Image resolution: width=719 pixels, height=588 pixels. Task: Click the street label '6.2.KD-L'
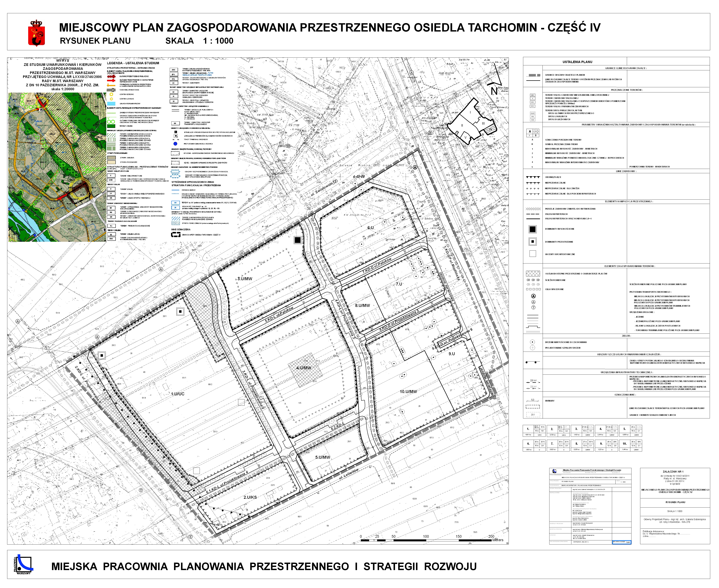(337, 427)
